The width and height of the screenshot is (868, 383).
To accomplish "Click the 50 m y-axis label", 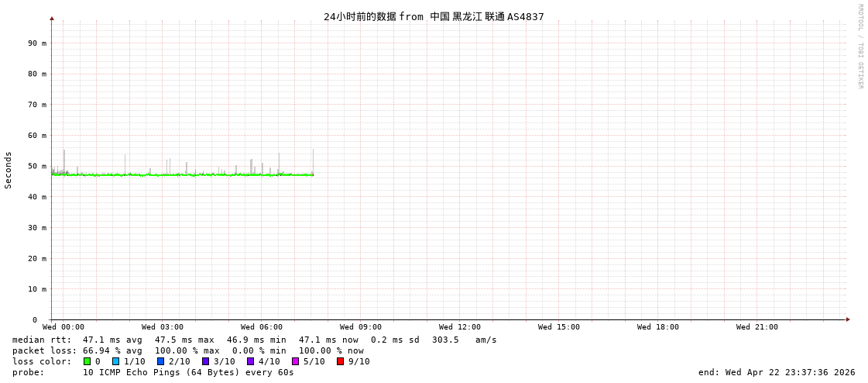I will [38, 166].
